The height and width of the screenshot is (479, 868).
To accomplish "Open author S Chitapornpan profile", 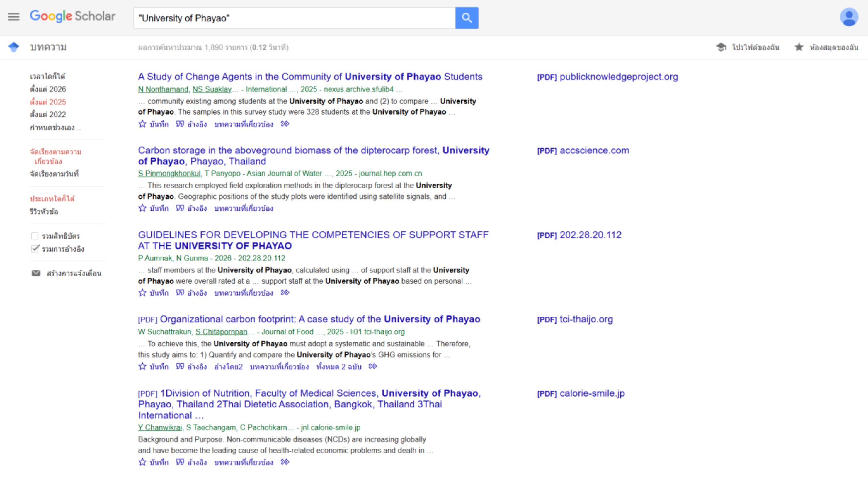I will click(x=221, y=332).
